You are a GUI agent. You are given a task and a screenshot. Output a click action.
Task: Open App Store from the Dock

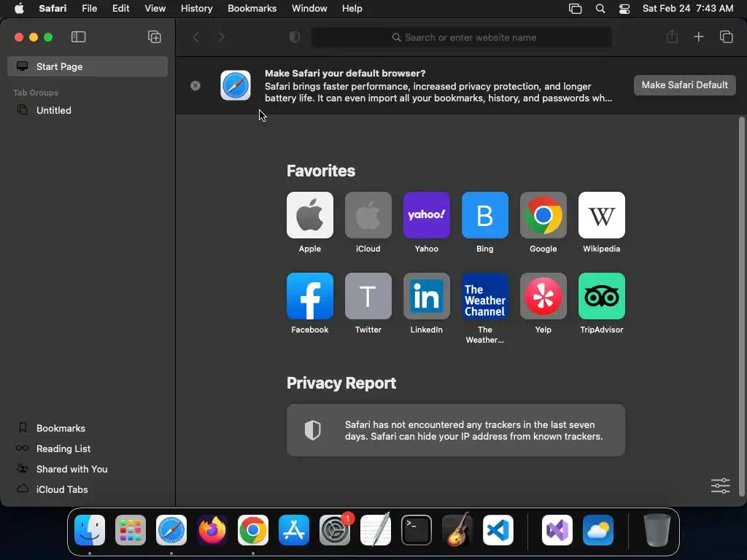click(294, 530)
